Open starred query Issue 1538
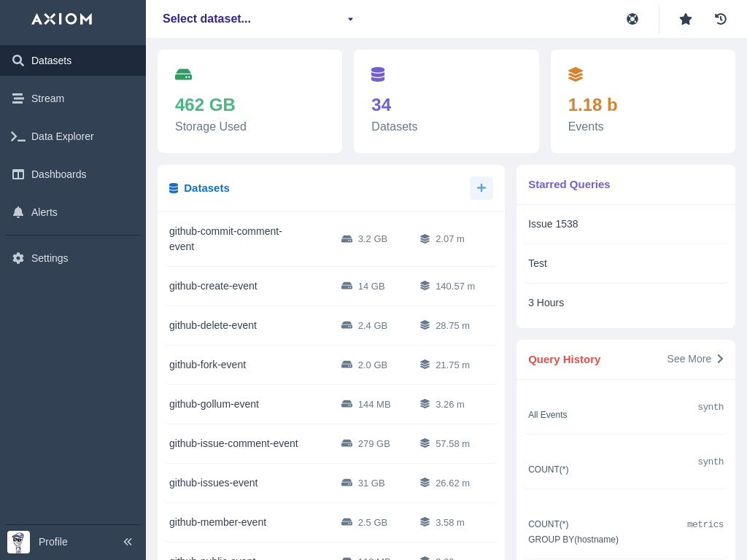 tap(553, 224)
